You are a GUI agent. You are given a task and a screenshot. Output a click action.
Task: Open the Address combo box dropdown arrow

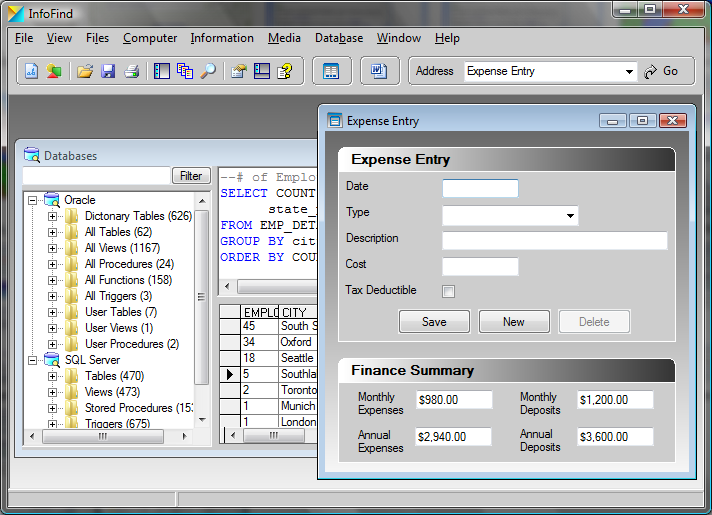point(629,72)
